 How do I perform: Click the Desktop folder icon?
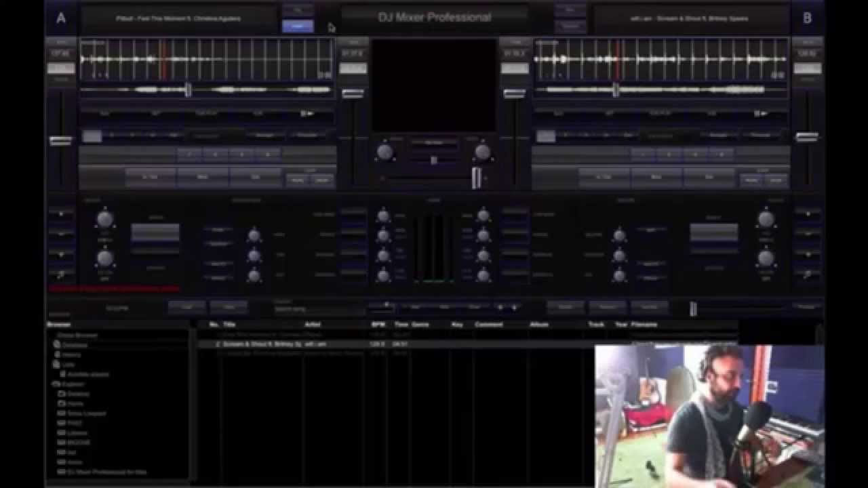pos(62,393)
